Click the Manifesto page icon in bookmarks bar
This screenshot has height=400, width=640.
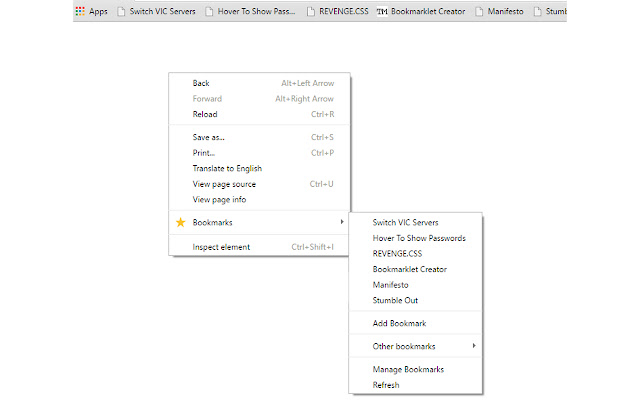(479, 11)
